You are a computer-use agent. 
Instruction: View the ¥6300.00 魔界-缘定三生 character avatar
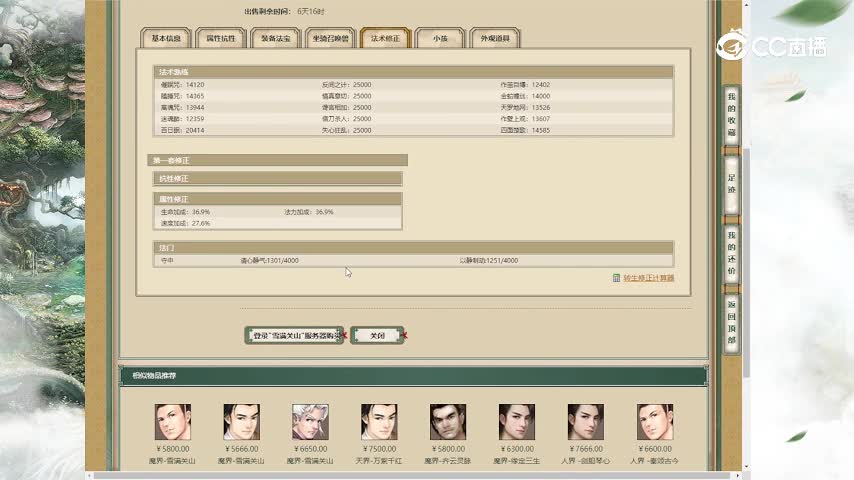click(x=517, y=422)
